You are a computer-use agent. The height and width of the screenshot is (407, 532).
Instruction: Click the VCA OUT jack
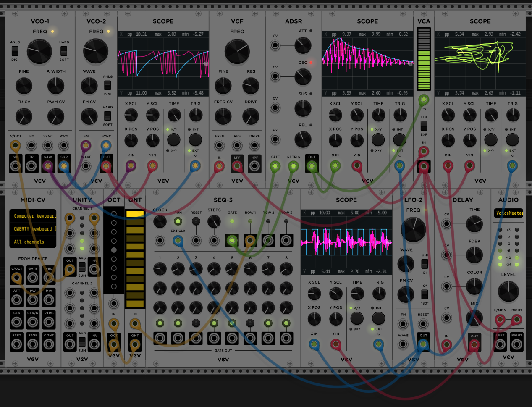click(424, 166)
